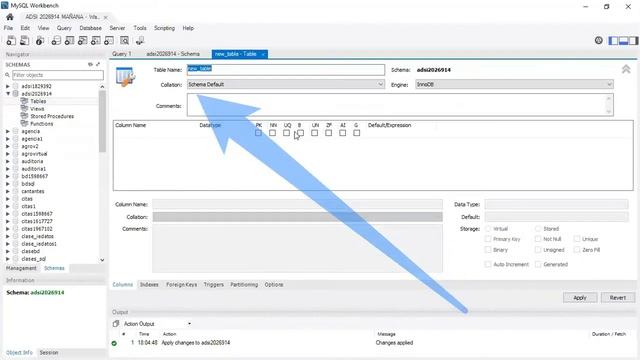Screen dimensions: 640x360
Task: Expand the clasebd schema node
Action: pyautogui.click(x=8, y=251)
